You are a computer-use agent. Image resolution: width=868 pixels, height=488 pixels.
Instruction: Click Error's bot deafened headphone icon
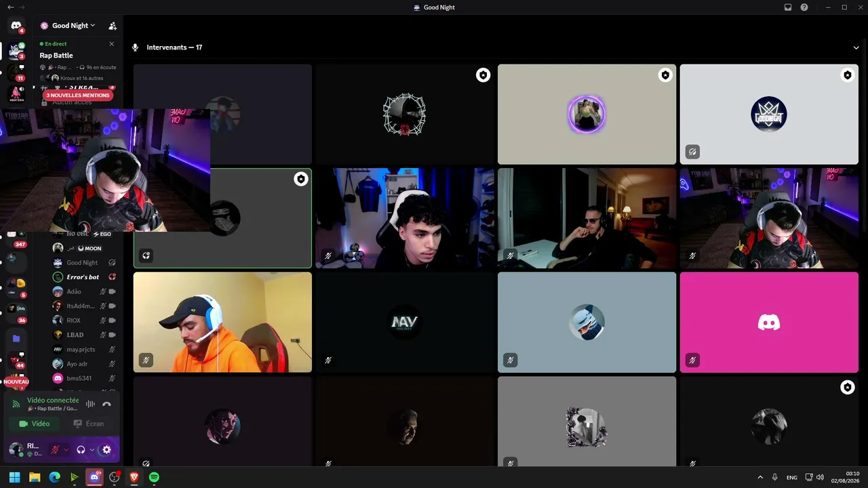[x=112, y=277]
